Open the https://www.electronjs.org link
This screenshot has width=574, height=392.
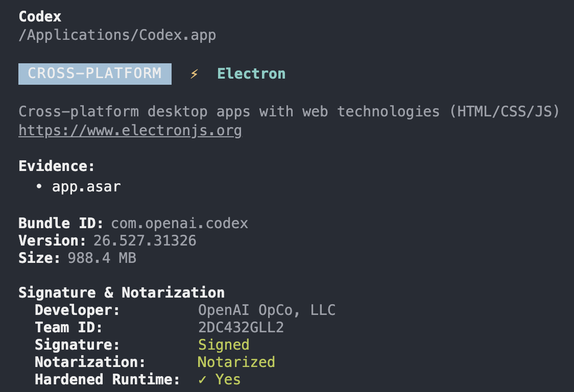(x=130, y=131)
